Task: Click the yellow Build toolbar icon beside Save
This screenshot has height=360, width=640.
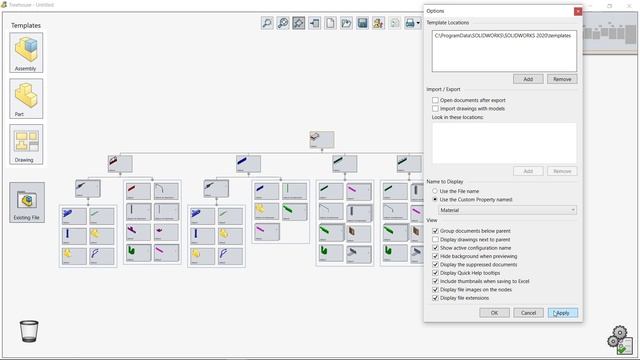Action: (378, 23)
